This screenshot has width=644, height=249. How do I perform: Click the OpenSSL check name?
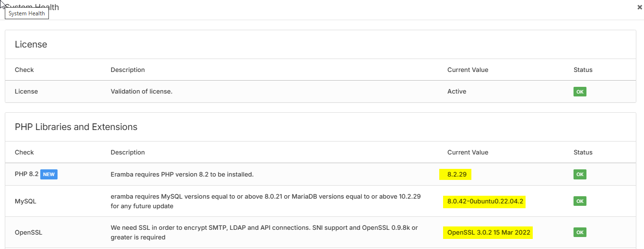[29, 233]
